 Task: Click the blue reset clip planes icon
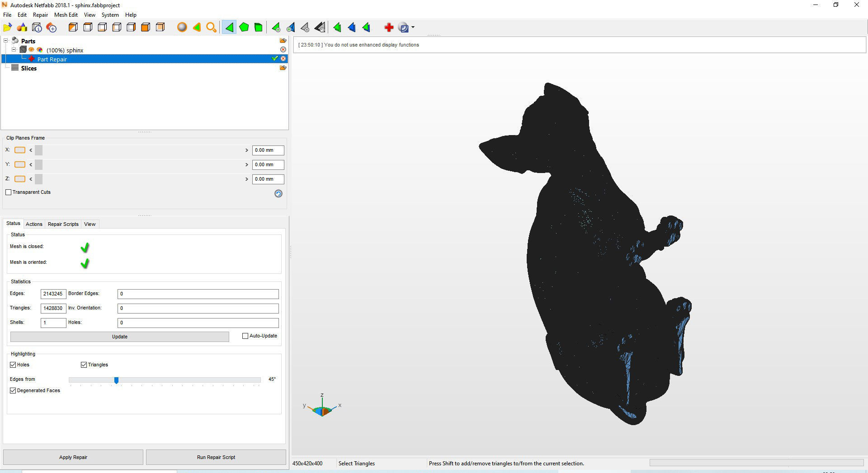point(278,193)
